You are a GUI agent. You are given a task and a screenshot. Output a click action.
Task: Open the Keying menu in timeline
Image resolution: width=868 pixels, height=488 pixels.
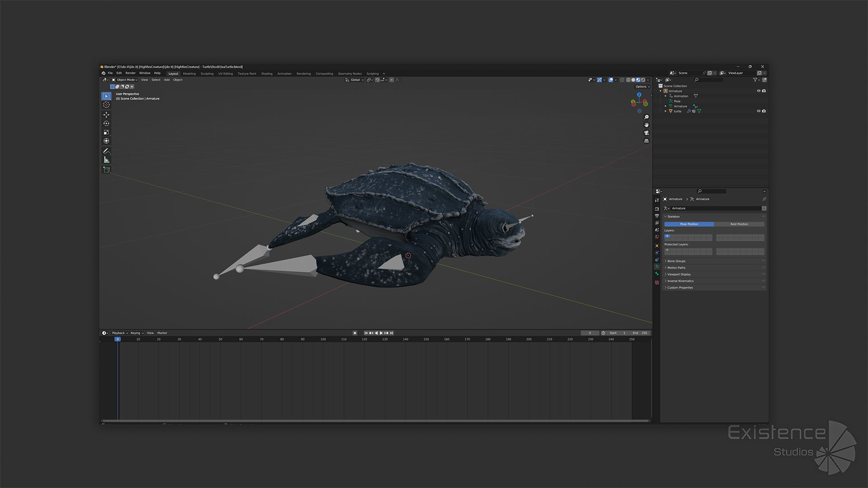[137, 333]
